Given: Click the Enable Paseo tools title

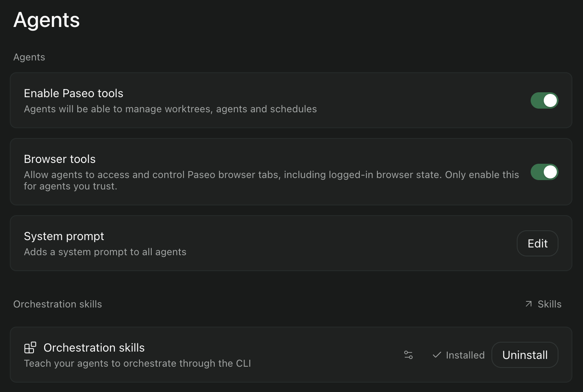Looking at the screenshot, I should [74, 94].
